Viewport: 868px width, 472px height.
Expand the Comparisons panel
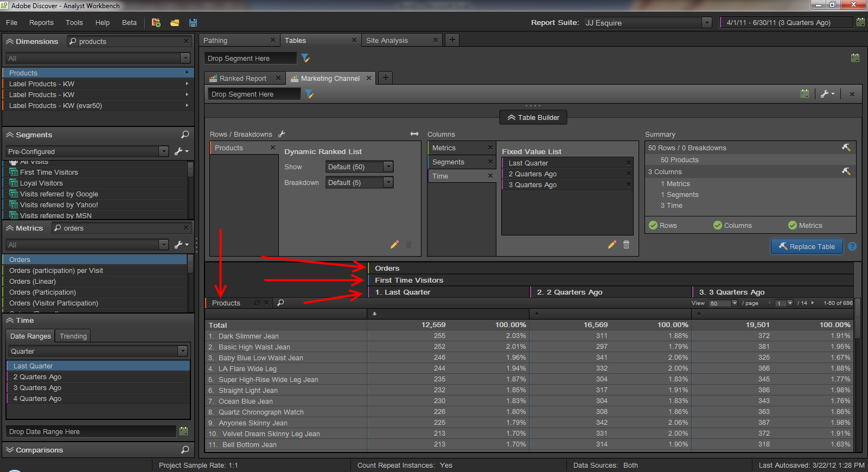click(10, 450)
